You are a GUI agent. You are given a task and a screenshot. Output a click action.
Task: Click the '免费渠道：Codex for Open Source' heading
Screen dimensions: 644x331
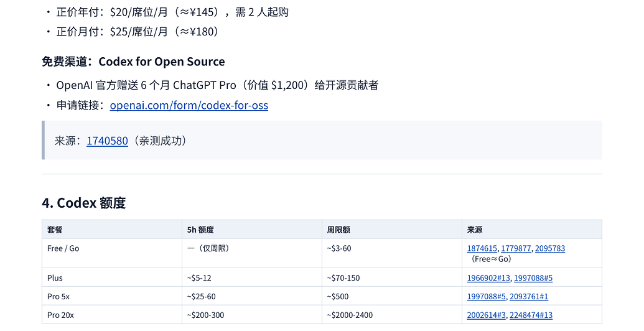coord(134,62)
